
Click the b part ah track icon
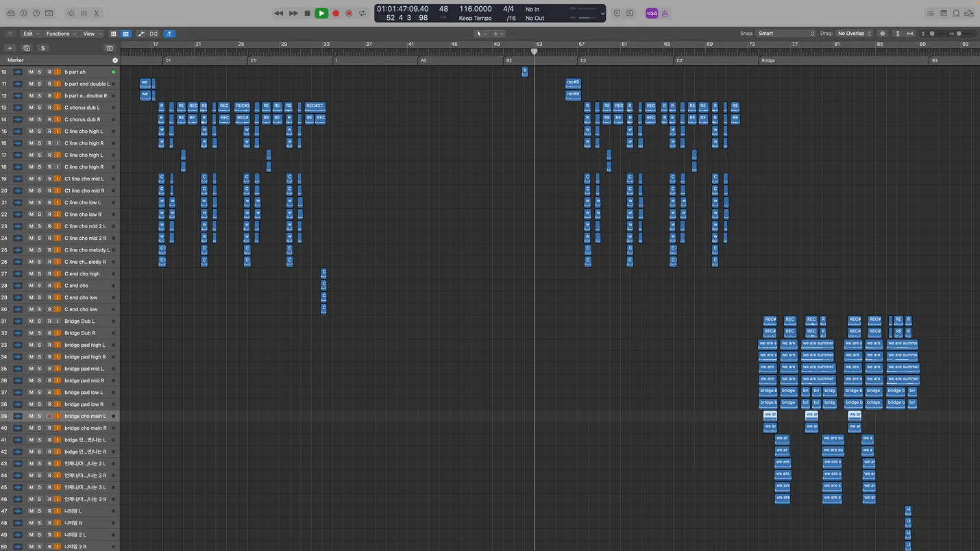pyautogui.click(x=18, y=72)
